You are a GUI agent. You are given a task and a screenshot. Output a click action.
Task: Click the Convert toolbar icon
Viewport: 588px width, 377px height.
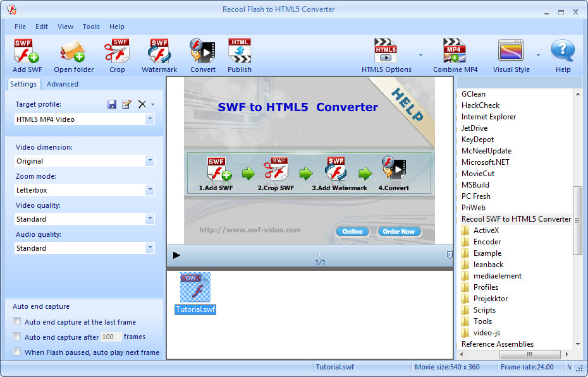pos(202,51)
